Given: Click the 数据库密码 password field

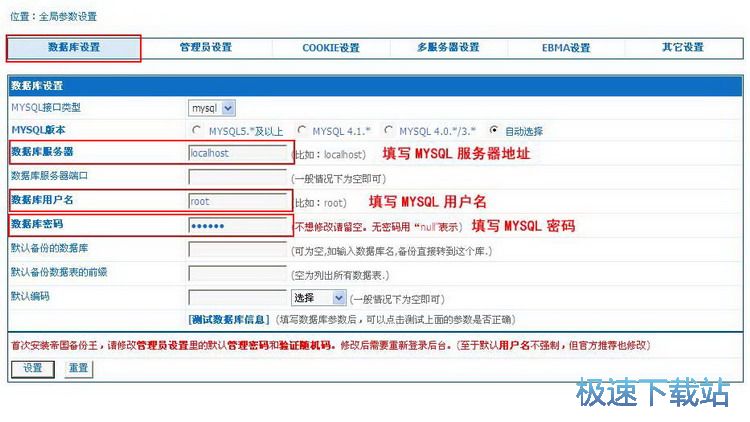Looking at the screenshot, I should point(237,226).
